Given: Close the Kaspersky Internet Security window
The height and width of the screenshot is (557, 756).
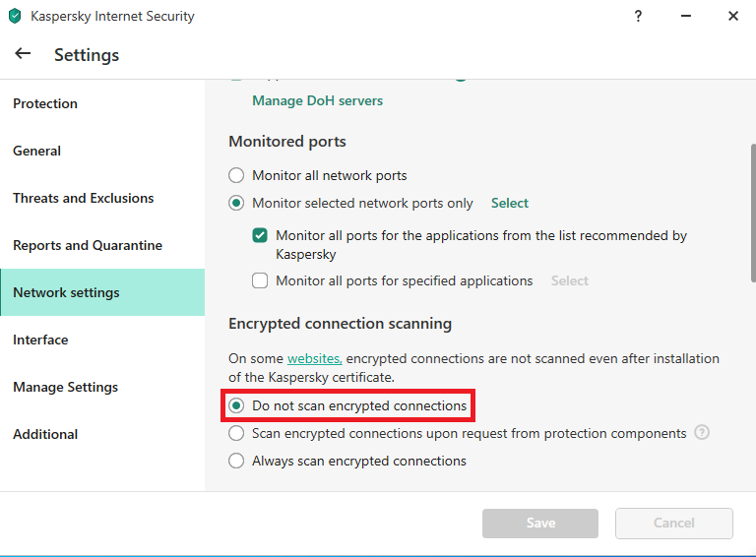Looking at the screenshot, I should 732,16.
